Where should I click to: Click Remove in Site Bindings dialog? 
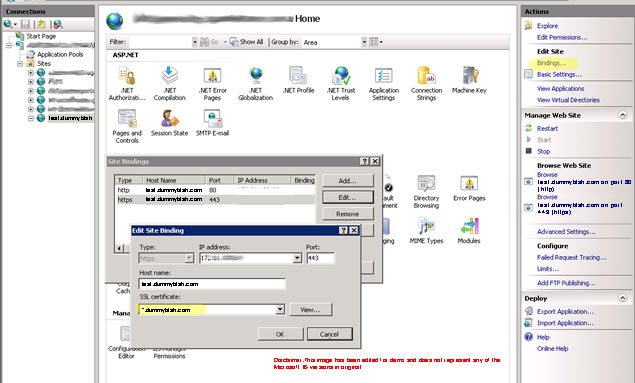coord(347,214)
